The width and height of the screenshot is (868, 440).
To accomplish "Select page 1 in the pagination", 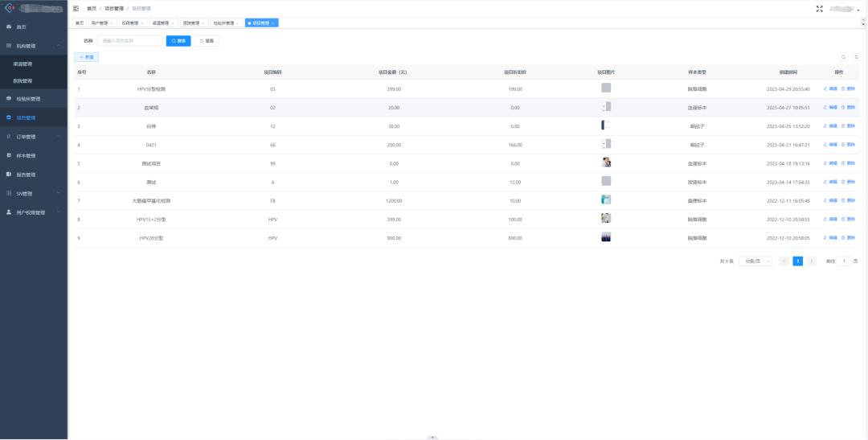I will 798,261.
